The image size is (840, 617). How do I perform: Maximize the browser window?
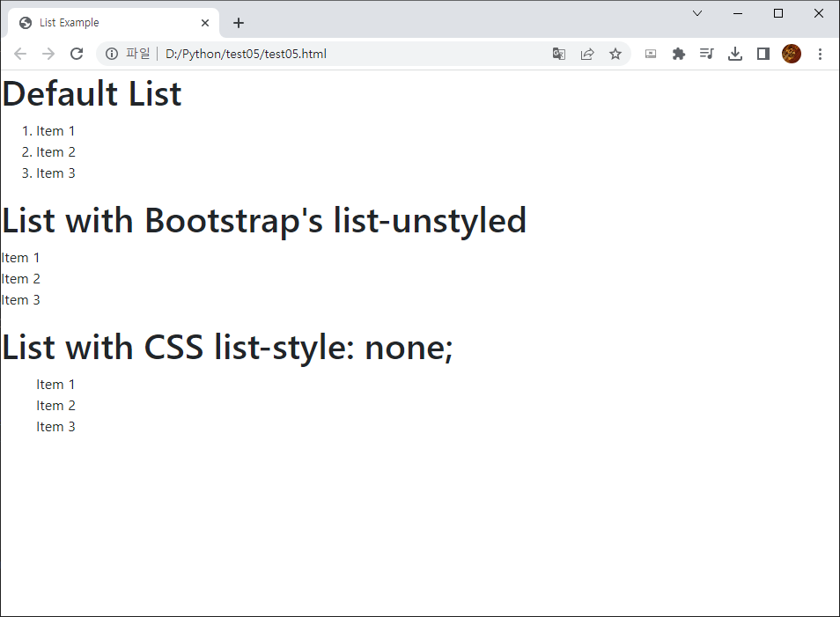click(x=778, y=13)
